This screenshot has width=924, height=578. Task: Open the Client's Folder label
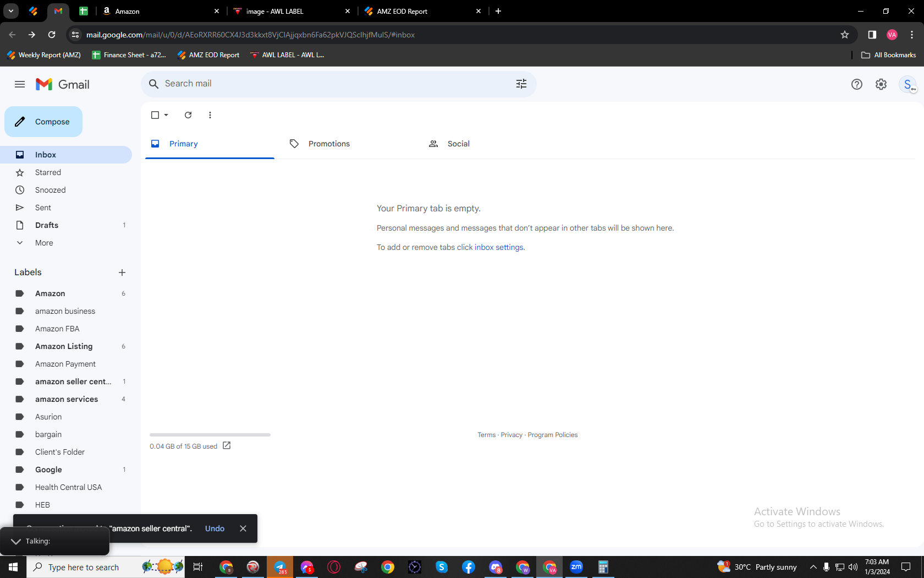coord(66,452)
